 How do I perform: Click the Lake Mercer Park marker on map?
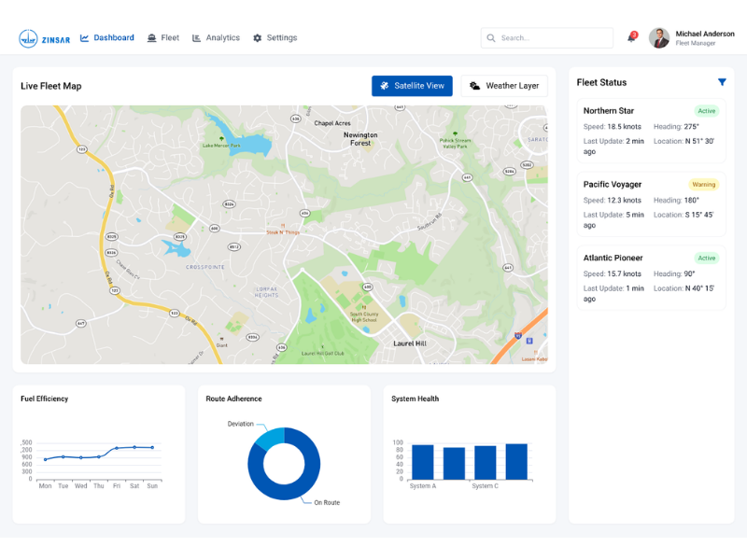pyautogui.click(x=221, y=138)
